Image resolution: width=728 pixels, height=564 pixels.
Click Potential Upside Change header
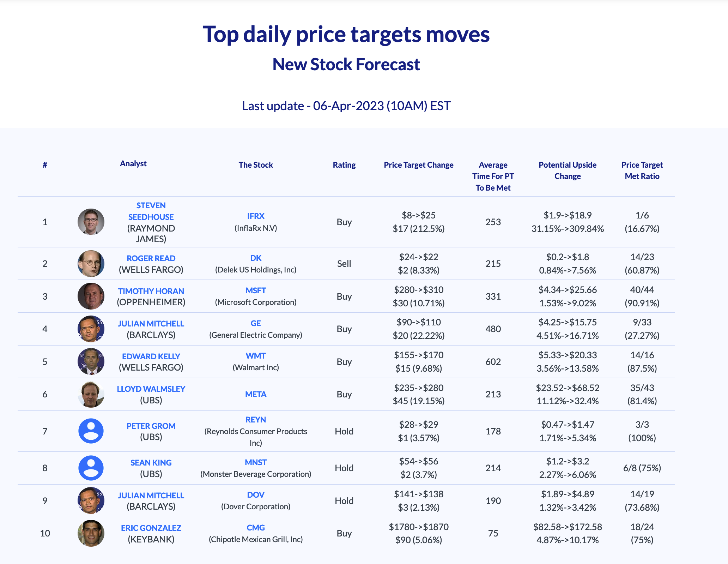(568, 170)
